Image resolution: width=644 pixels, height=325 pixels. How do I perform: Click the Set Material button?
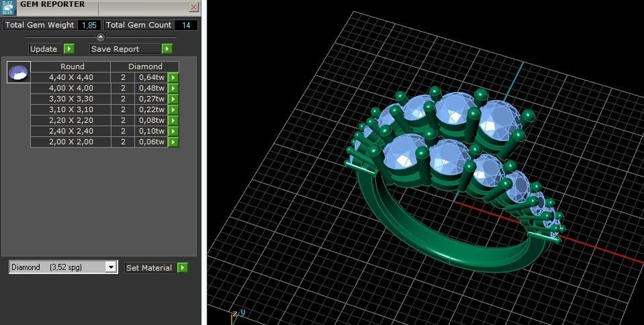coord(150,267)
